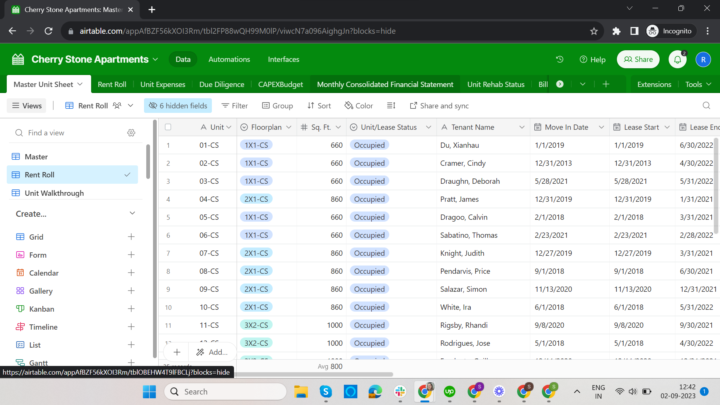Toggle the Views sidebar
Screen dimensions: 720x405
tap(27, 105)
